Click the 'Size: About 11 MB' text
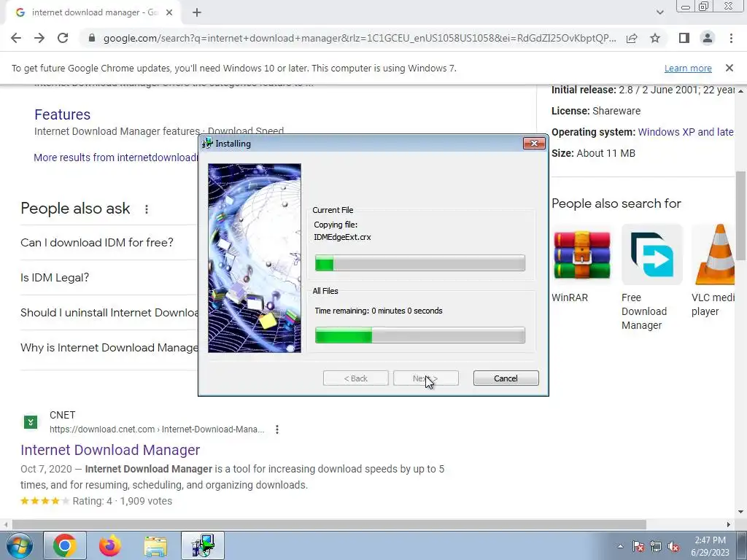The image size is (747, 560). point(593,153)
